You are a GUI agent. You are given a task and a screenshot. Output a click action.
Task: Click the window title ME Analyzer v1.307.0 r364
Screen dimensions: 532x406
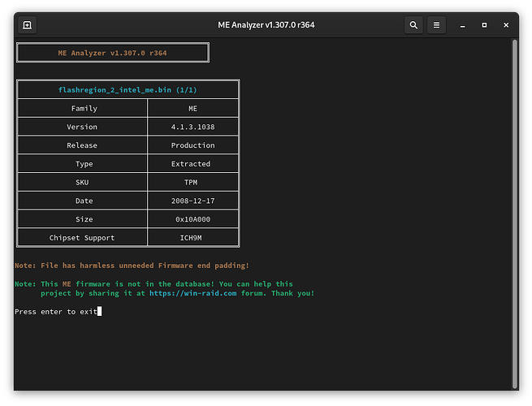(266, 25)
